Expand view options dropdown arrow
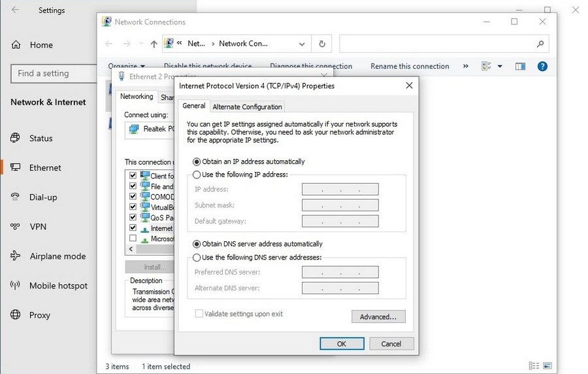This screenshot has height=374, width=588. pyautogui.click(x=500, y=67)
